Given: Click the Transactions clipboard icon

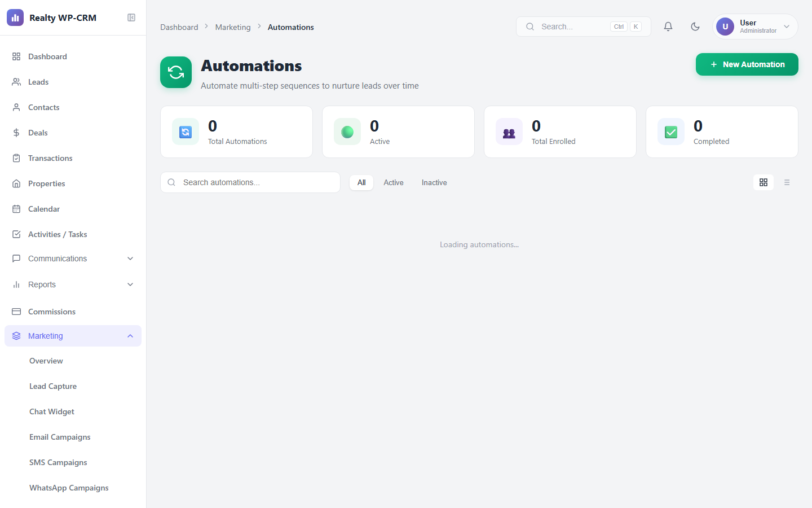Looking at the screenshot, I should [16, 158].
